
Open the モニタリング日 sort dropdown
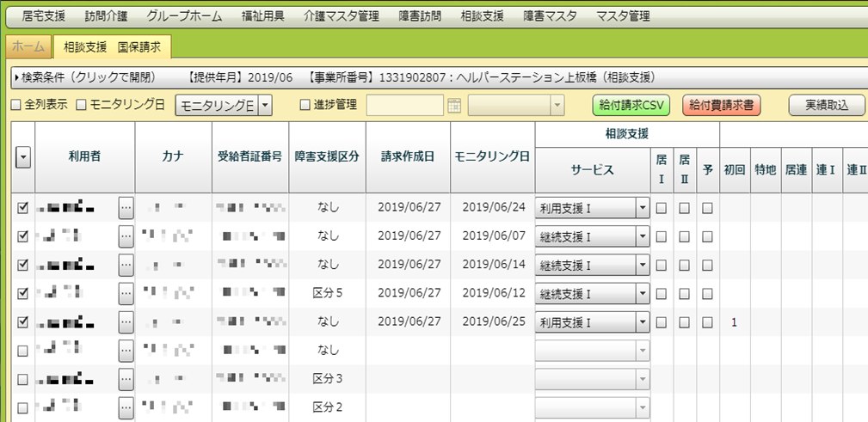coord(265,106)
